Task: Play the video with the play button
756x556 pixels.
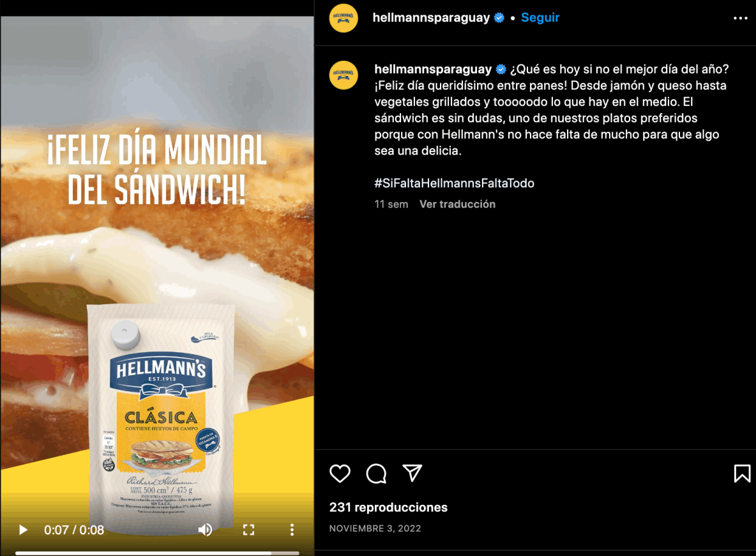Action: [22, 530]
